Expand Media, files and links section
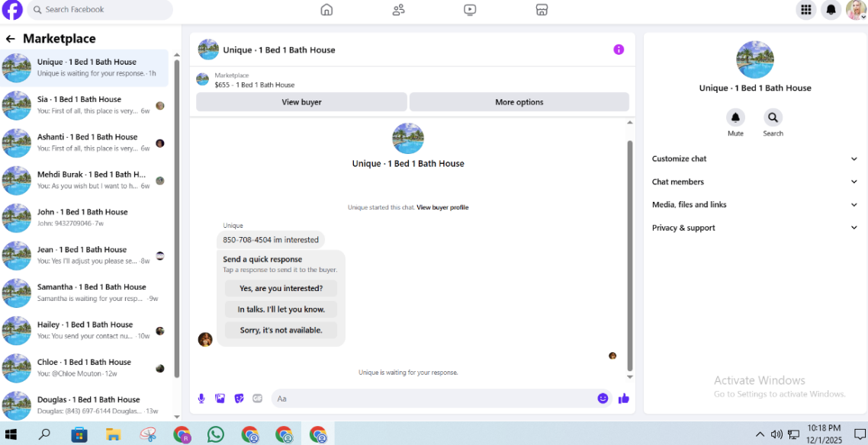 pos(755,204)
